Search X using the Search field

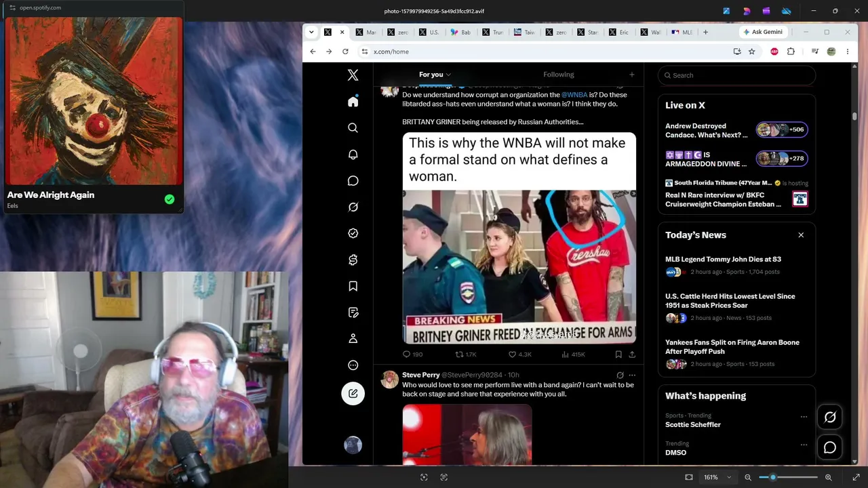[736, 75]
